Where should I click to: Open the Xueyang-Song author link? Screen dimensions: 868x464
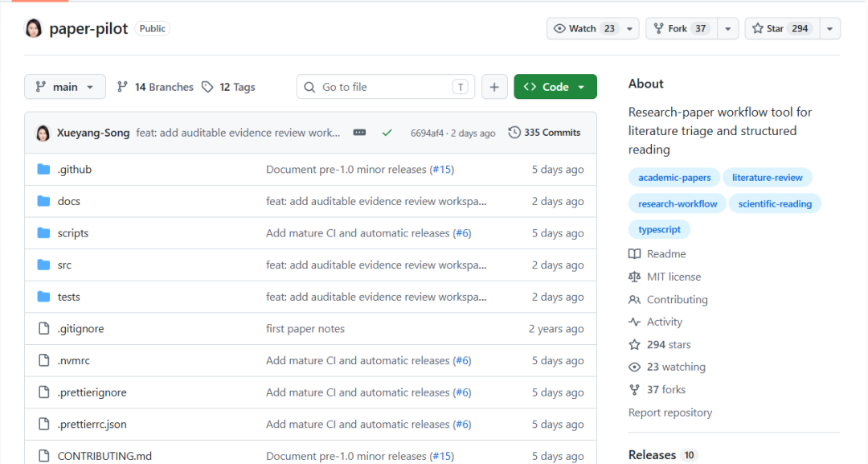pyautogui.click(x=93, y=133)
